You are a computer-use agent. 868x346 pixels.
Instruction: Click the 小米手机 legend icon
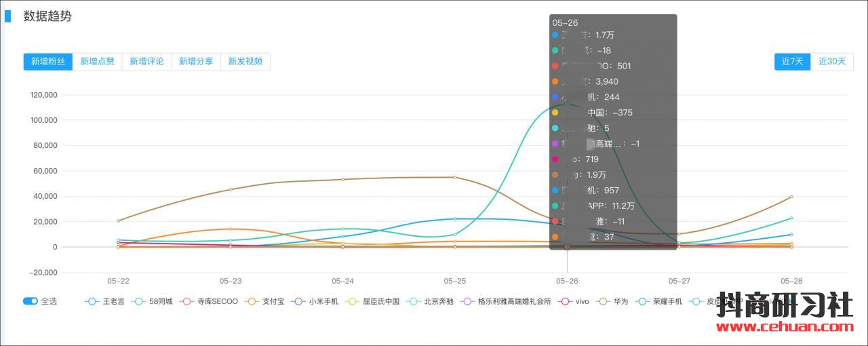pos(298,301)
